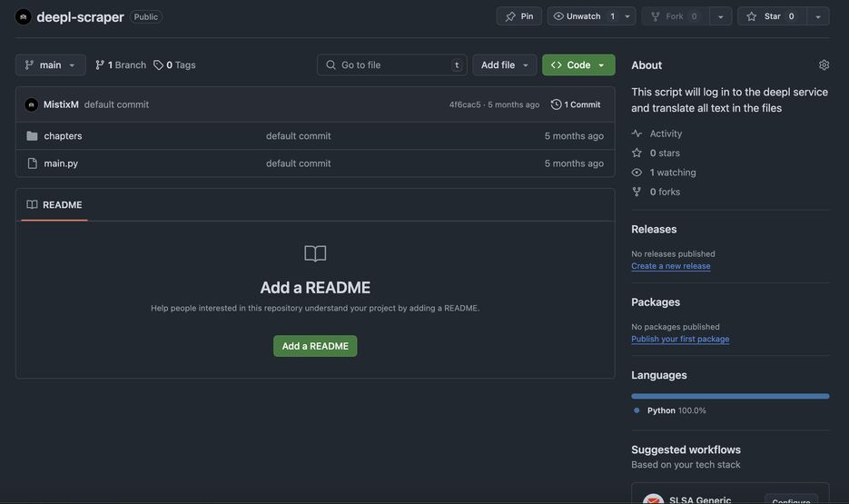Open the chapters folder
Viewport: 849px width, 504px height.
pyautogui.click(x=63, y=136)
